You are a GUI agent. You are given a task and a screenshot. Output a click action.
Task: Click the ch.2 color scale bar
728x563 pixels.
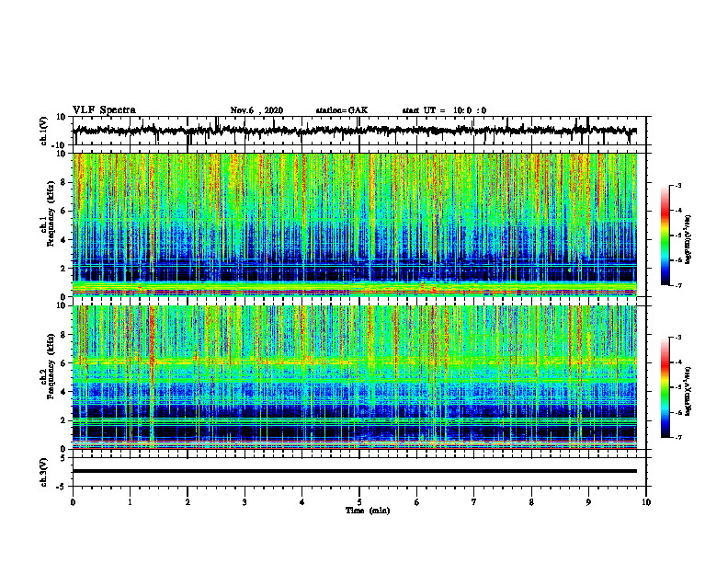(x=665, y=387)
